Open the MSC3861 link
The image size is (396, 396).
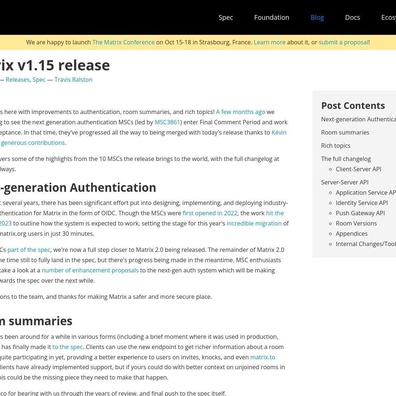(x=167, y=122)
